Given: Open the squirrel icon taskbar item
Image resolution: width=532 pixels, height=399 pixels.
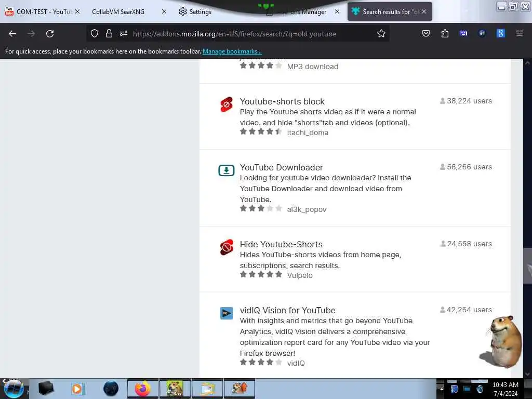Looking at the screenshot, I should coord(240,389).
